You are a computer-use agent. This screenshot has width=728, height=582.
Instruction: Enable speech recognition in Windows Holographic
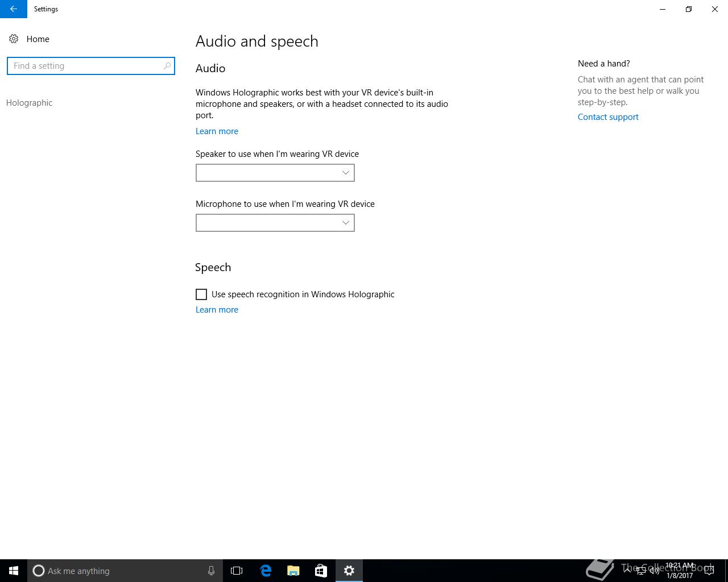click(201, 294)
